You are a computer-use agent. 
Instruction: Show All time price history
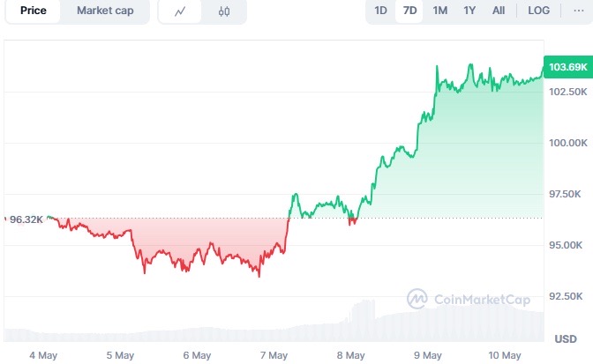[499, 11]
